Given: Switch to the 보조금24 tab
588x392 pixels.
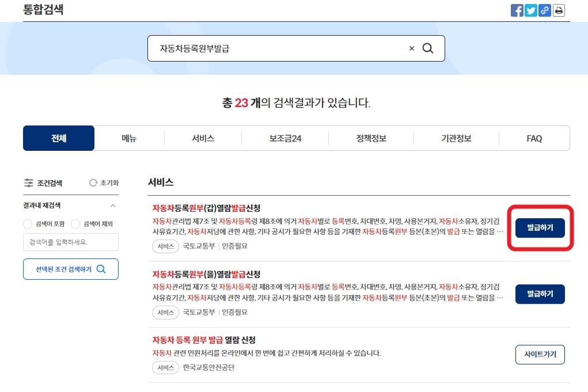Looking at the screenshot, I should click(x=284, y=138).
